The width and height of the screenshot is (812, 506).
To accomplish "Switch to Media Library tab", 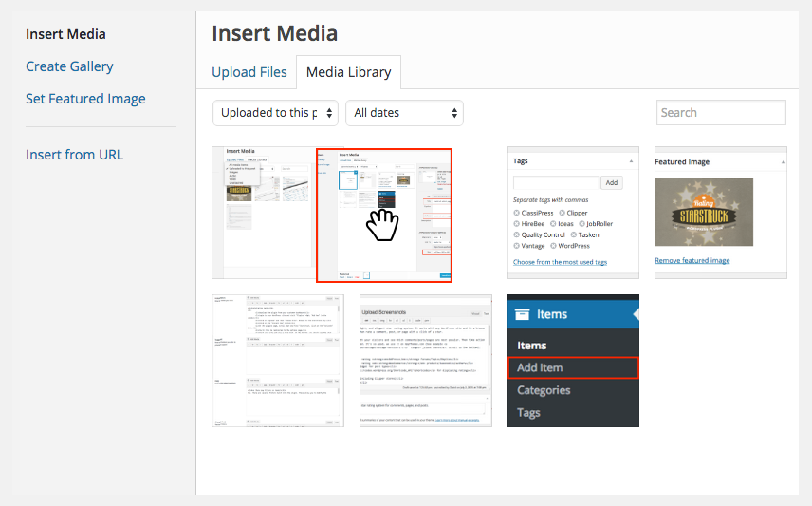I will pos(348,72).
